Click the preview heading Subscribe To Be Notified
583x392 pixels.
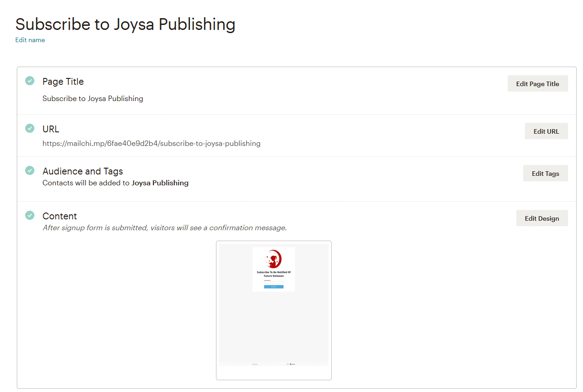tap(274, 274)
